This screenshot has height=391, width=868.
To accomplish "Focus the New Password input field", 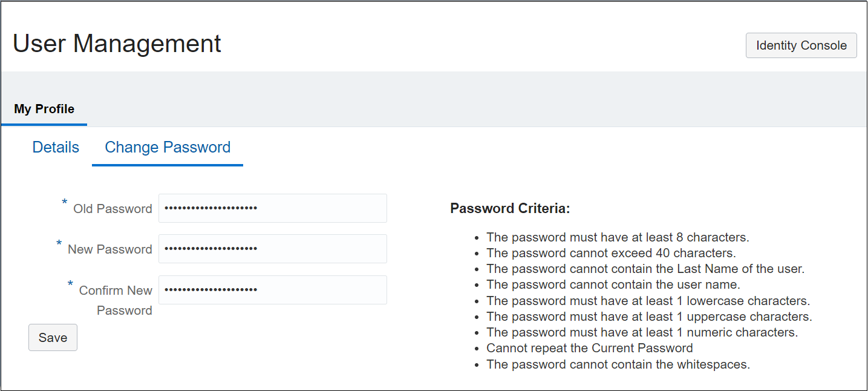I will click(x=272, y=248).
